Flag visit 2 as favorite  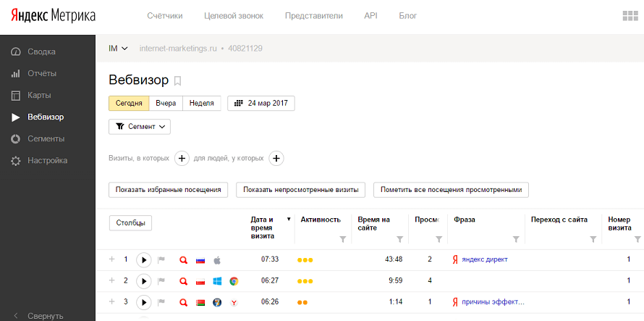pyautogui.click(x=161, y=280)
